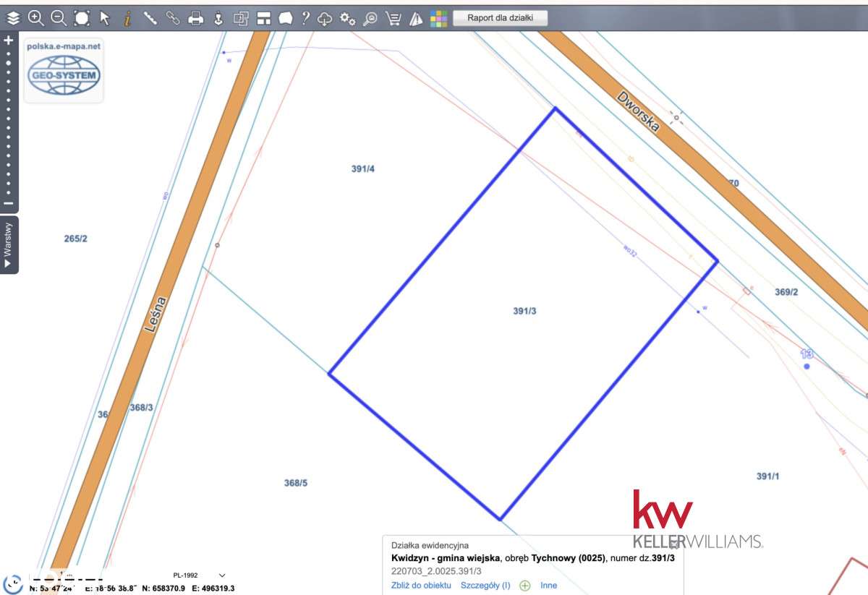Click the sailboat-shaped icon in the toolbar

tap(416, 19)
